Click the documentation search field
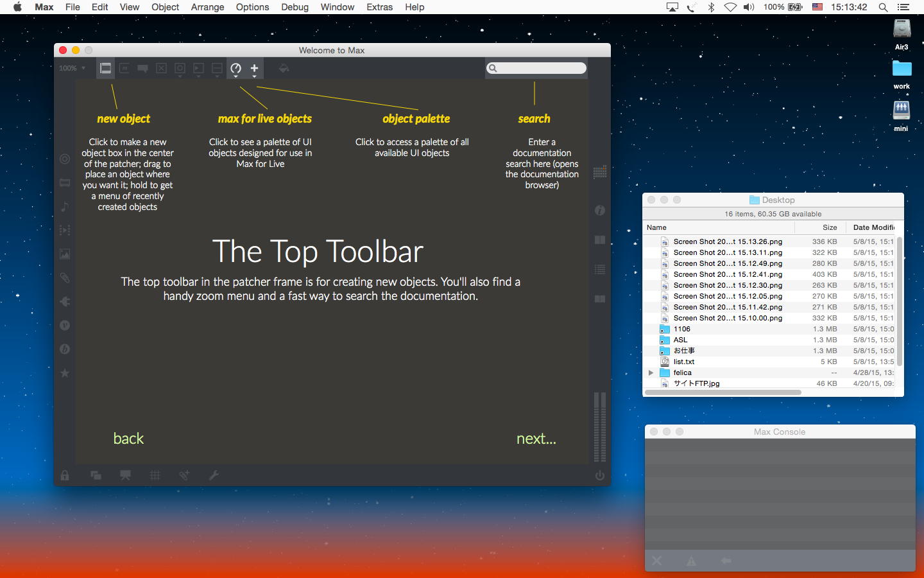 [x=540, y=68]
